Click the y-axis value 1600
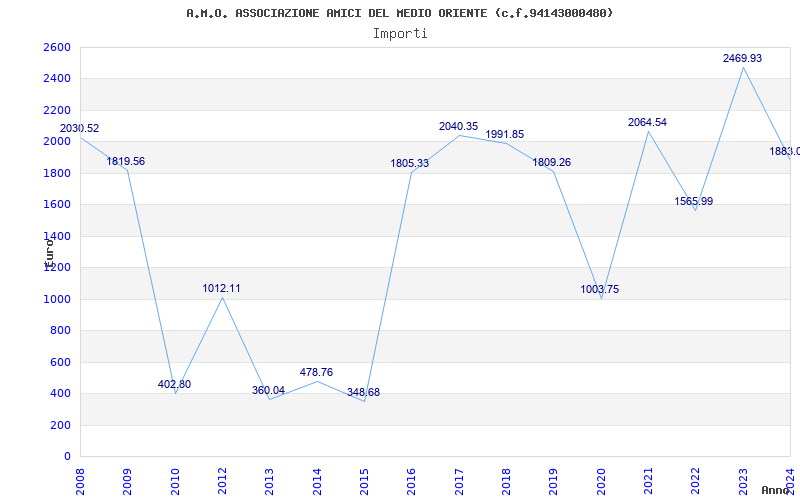Image resolution: width=800 pixels, height=500 pixels. coord(57,205)
